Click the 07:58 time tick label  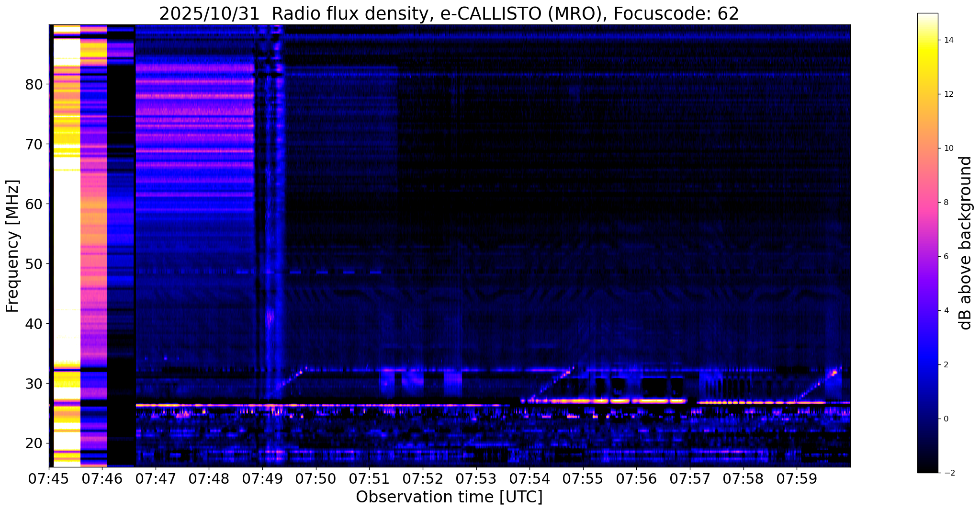[743, 478]
